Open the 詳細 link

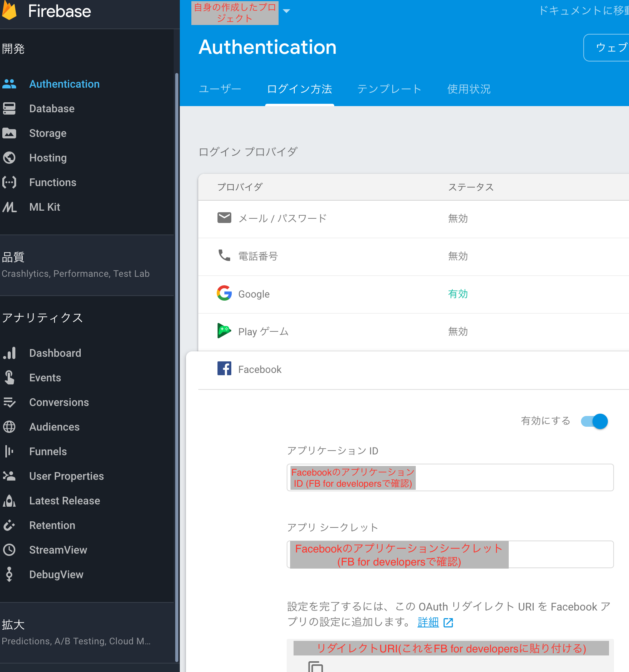428,622
